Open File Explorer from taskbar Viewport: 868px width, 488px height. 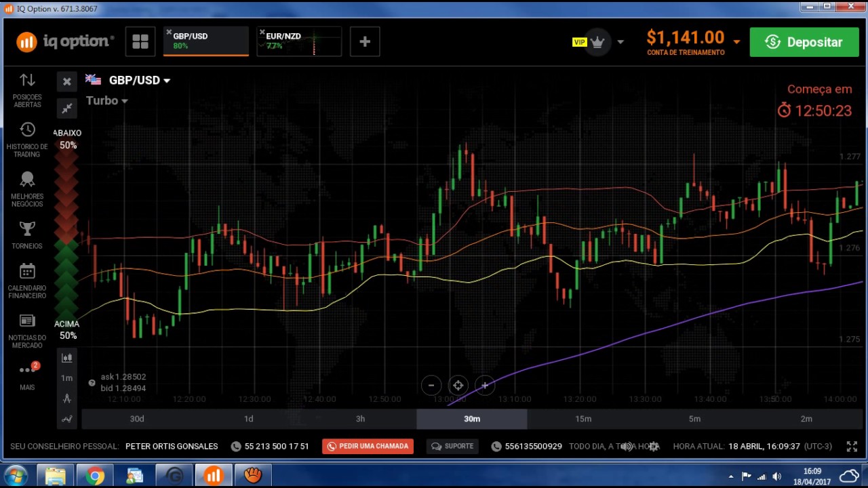click(x=55, y=476)
